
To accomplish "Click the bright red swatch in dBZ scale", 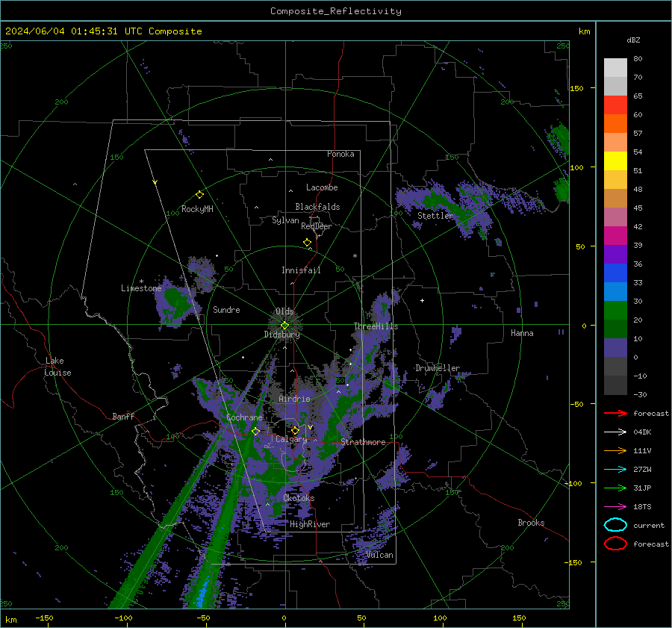I will 615,105.
